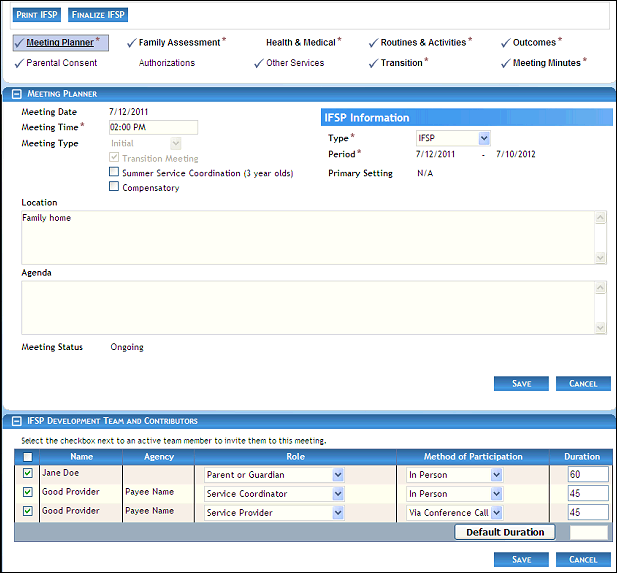
Task: Open the Parental Consent tab
Action: (x=61, y=63)
